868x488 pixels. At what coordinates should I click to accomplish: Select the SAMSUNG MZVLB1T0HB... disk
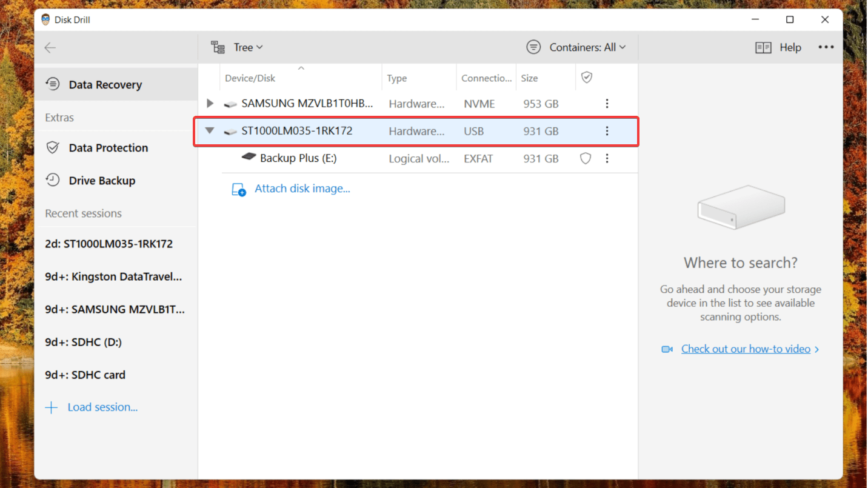[x=307, y=104]
